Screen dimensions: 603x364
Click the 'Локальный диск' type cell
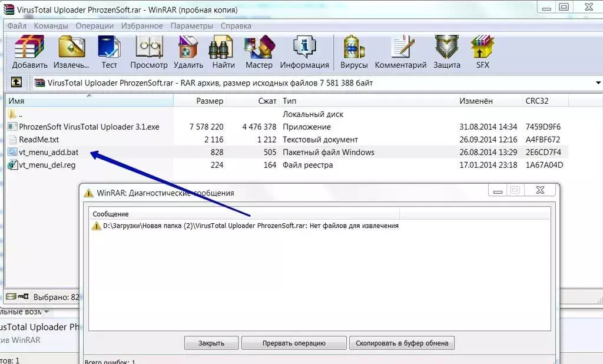(x=313, y=114)
